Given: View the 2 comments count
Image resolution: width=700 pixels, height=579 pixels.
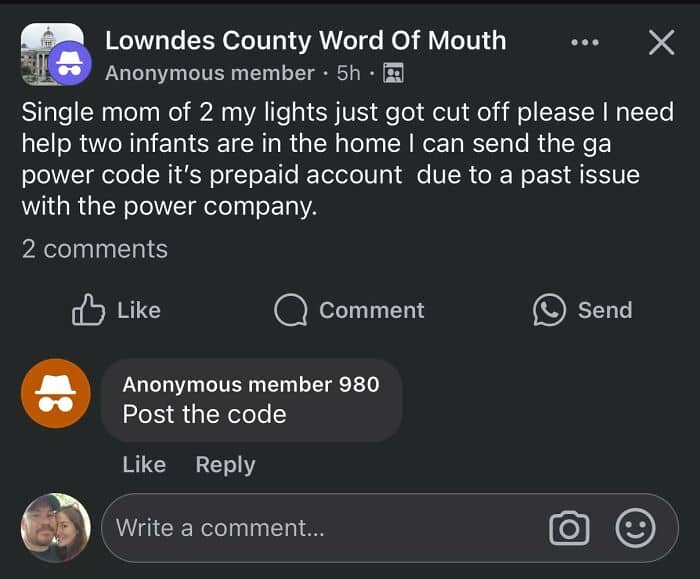Looking at the screenshot, I should (95, 249).
